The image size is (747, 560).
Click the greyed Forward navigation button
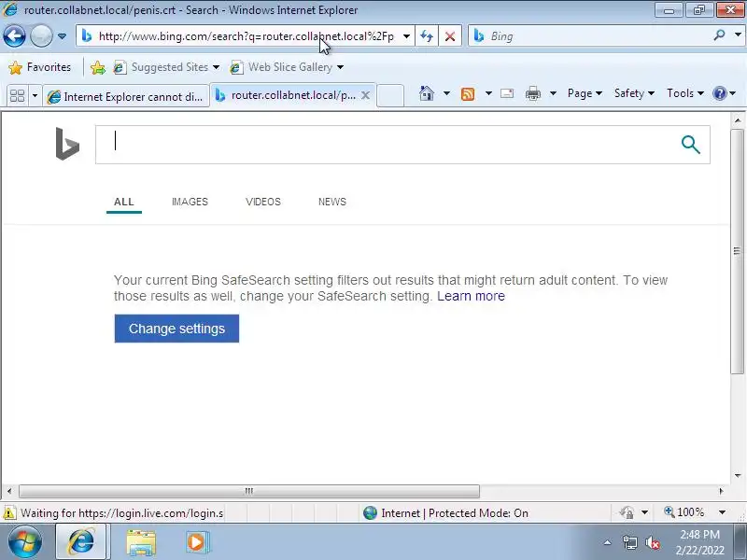click(x=41, y=36)
